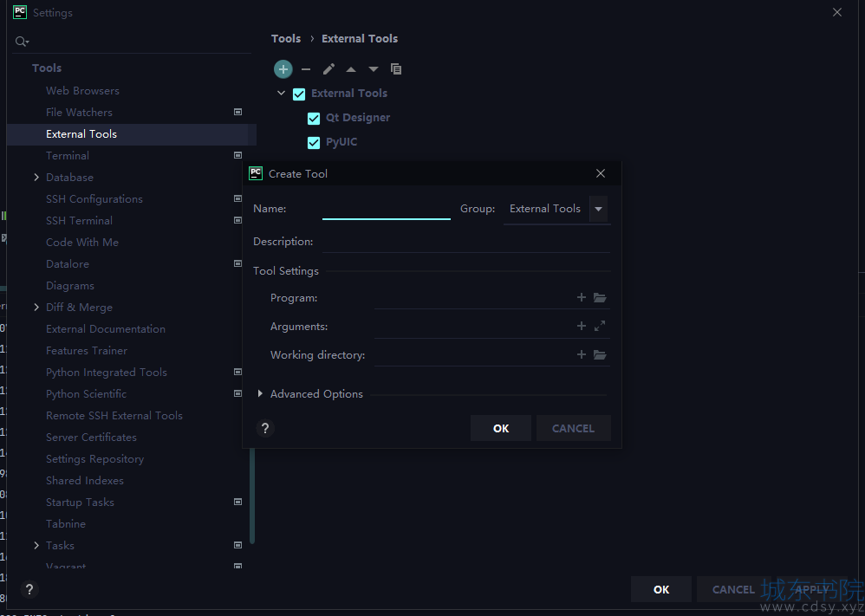The image size is (865, 616).
Task: Browse for Program with folder icon
Action: coord(600,298)
